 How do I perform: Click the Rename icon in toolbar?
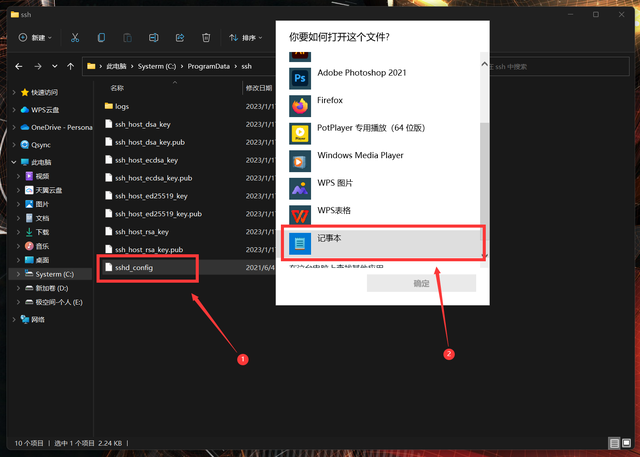[154, 38]
